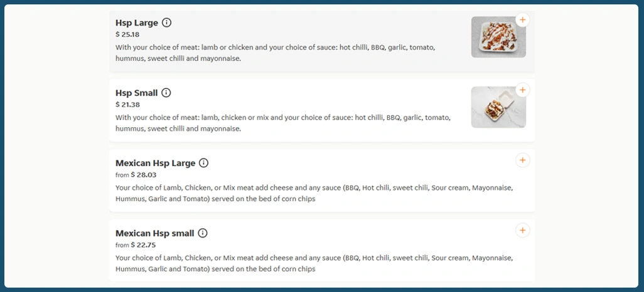Select the $ 21.38 price text
Viewport: 644px width, 292px height.
click(x=127, y=105)
